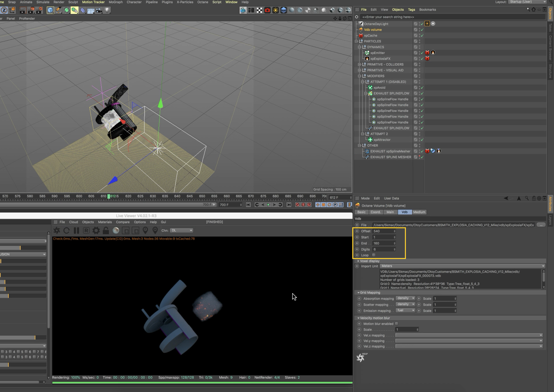Open the Emission mapping fuel dropdown

(405, 311)
